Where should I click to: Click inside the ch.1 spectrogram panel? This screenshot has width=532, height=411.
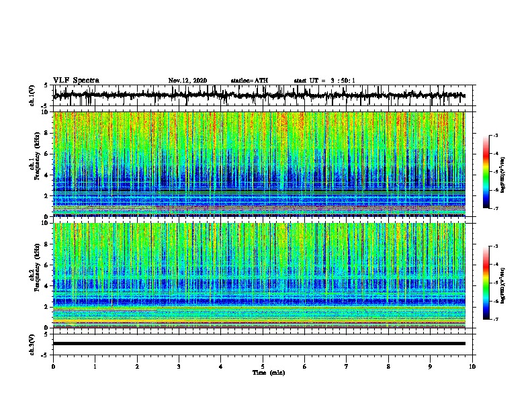click(x=259, y=164)
